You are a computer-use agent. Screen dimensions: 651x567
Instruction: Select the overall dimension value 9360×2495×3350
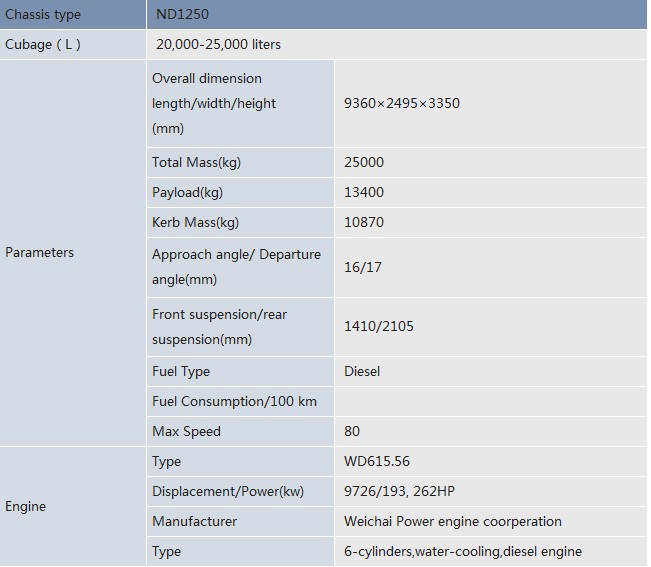coord(402,103)
